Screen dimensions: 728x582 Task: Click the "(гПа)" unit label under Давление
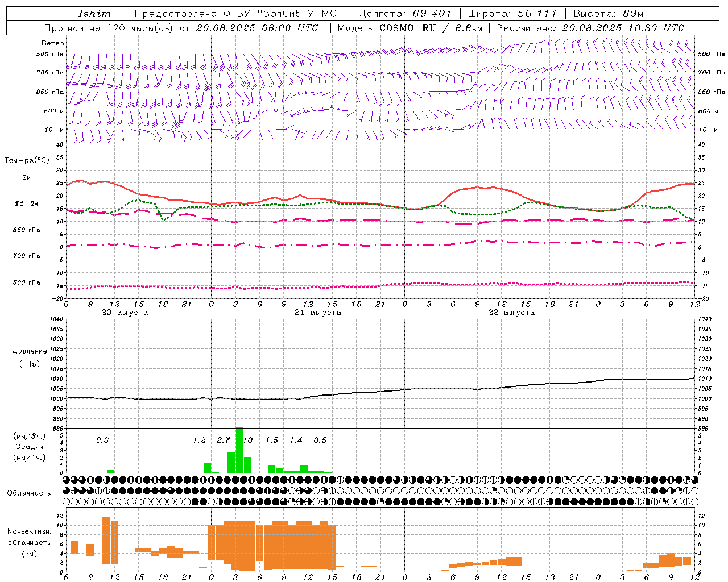(x=30, y=364)
